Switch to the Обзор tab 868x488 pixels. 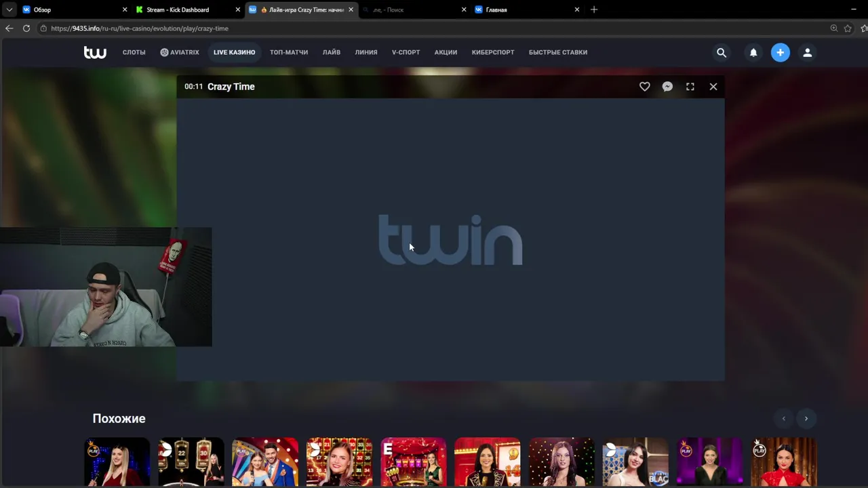(x=73, y=9)
